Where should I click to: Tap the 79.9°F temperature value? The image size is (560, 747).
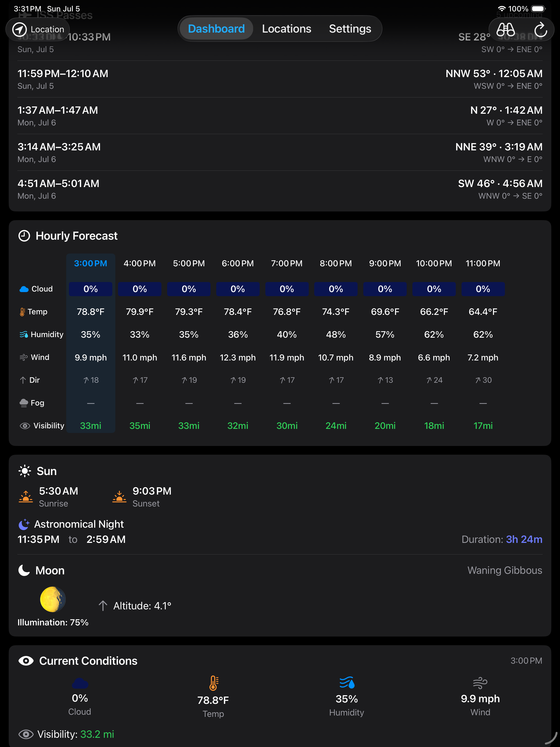pyautogui.click(x=140, y=312)
